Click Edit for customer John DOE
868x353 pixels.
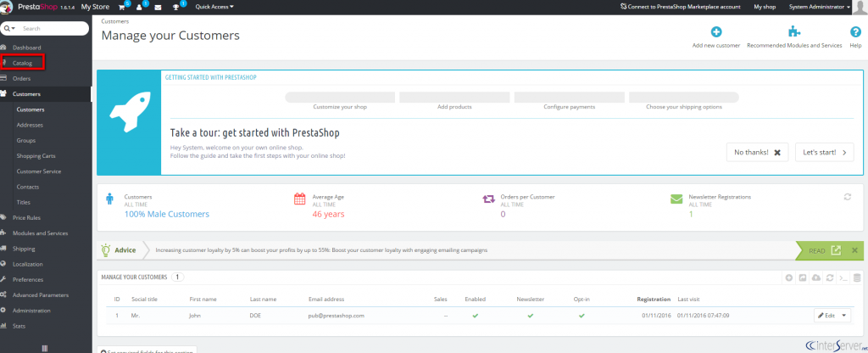pyautogui.click(x=826, y=316)
